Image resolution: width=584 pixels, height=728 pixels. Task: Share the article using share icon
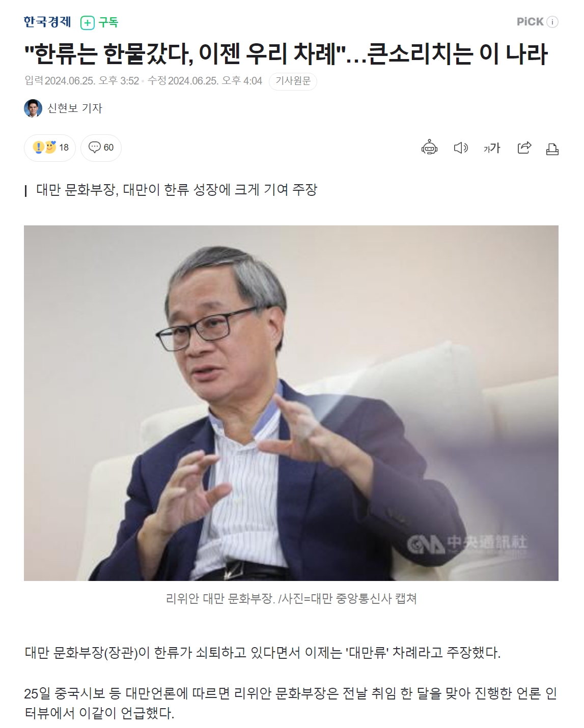click(524, 148)
